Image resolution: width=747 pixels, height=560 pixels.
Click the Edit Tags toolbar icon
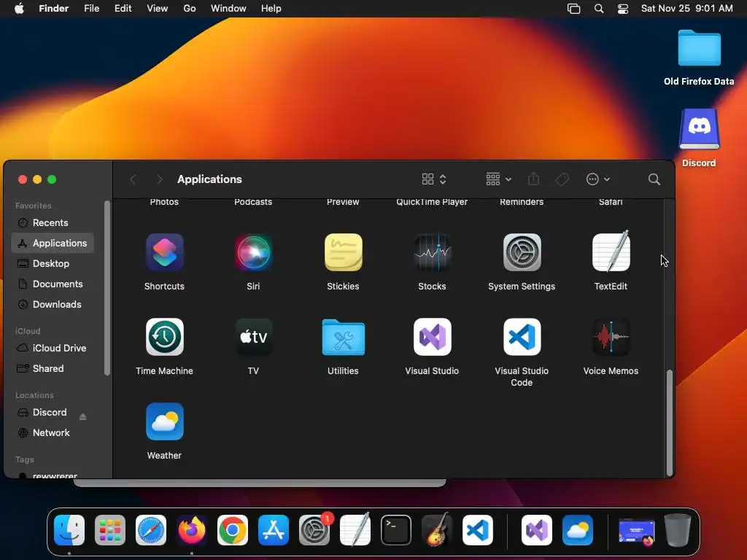(562, 179)
